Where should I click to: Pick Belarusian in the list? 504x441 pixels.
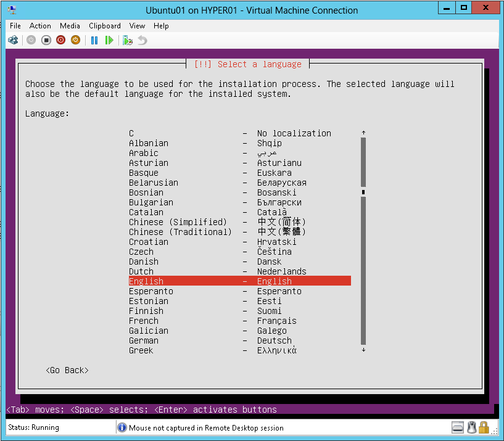(x=240, y=183)
